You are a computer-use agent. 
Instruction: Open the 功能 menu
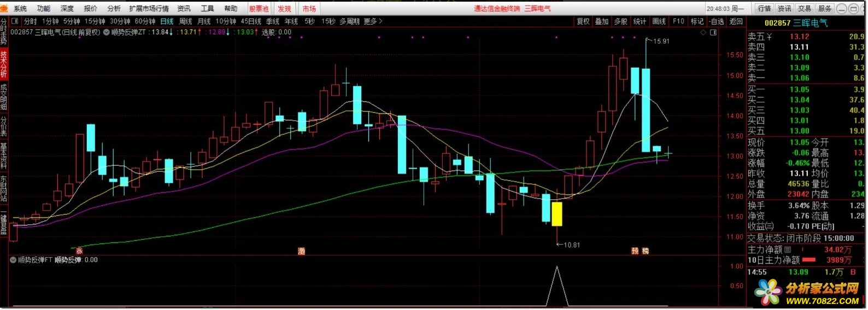pos(44,9)
